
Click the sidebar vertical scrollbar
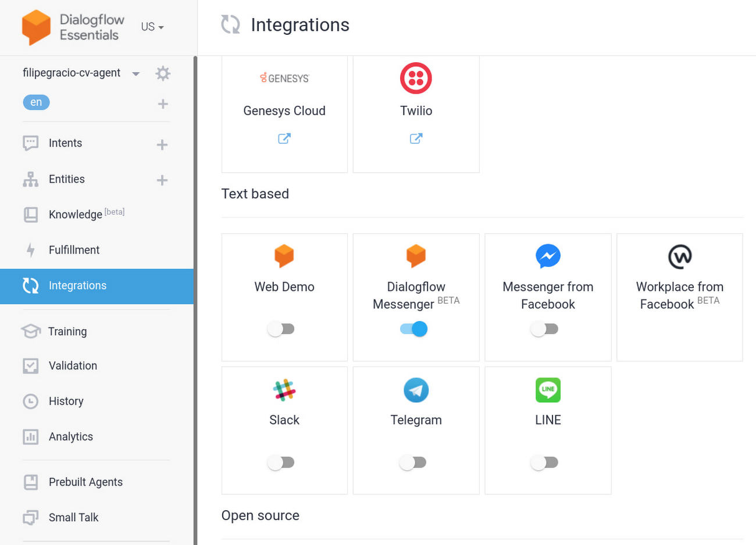tap(195, 300)
